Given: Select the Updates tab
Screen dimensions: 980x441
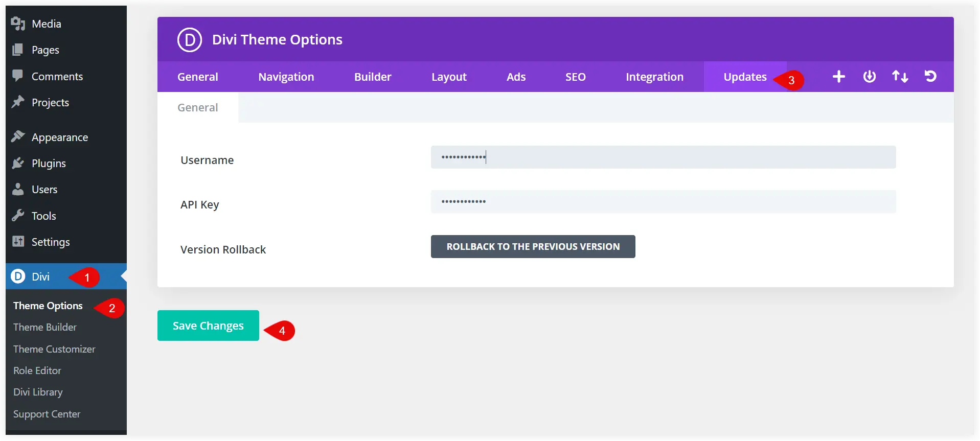Looking at the screenshot, I should click(x=745, y=77).
